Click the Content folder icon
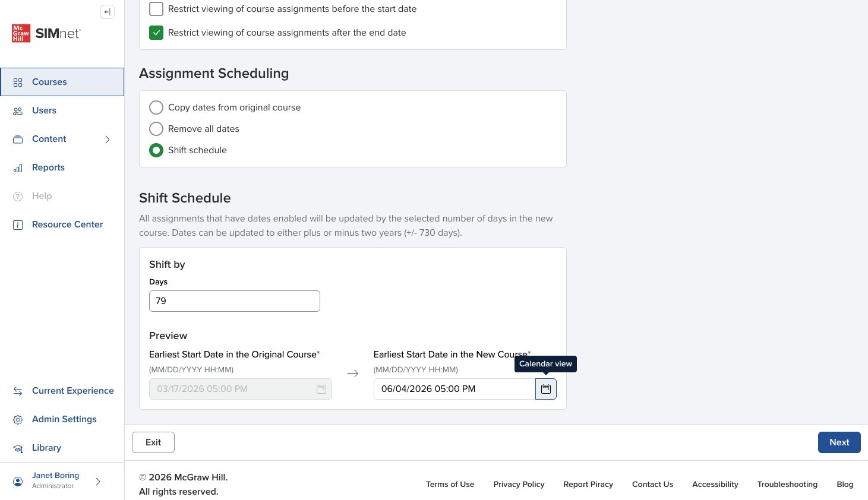This screenshot has width=868, height=500. [18, 140]
